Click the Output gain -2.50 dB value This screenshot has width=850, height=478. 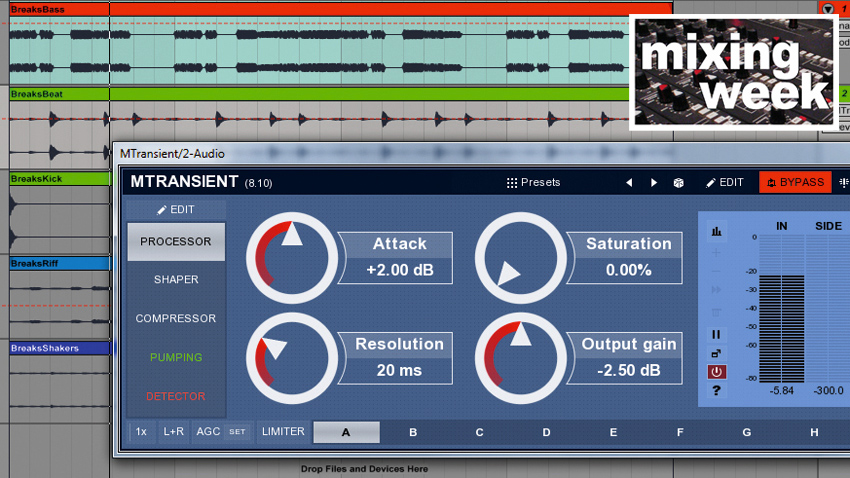[629, 371]
